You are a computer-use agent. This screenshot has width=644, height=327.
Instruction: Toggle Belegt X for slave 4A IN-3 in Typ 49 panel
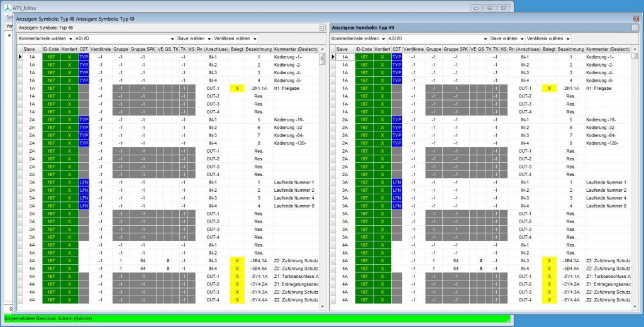[549, 260]
